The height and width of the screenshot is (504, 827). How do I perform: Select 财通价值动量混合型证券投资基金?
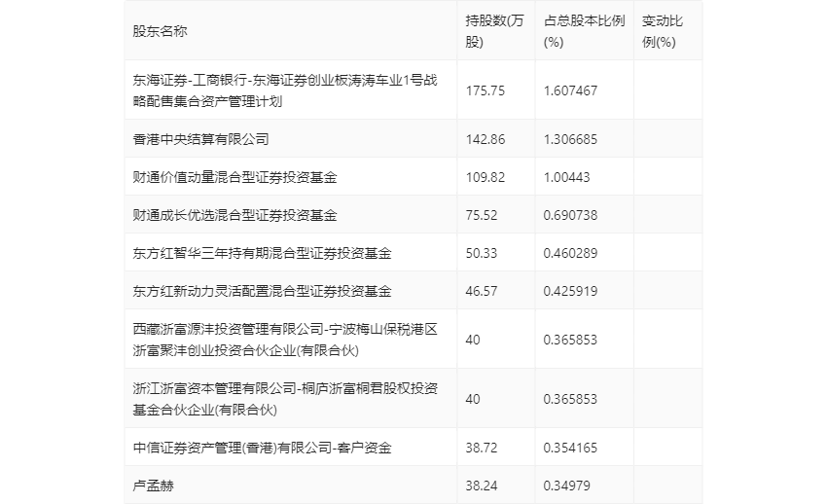[234, 177]
